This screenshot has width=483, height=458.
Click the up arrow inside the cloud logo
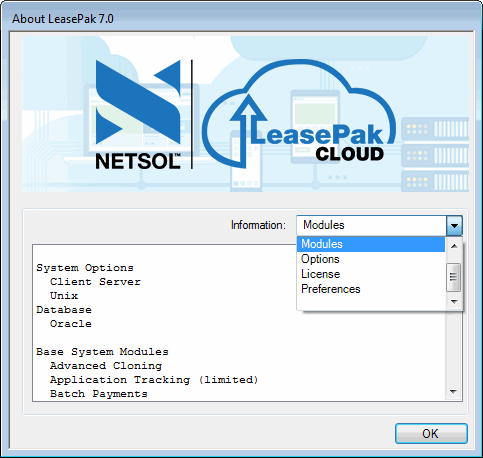point(248,131)
